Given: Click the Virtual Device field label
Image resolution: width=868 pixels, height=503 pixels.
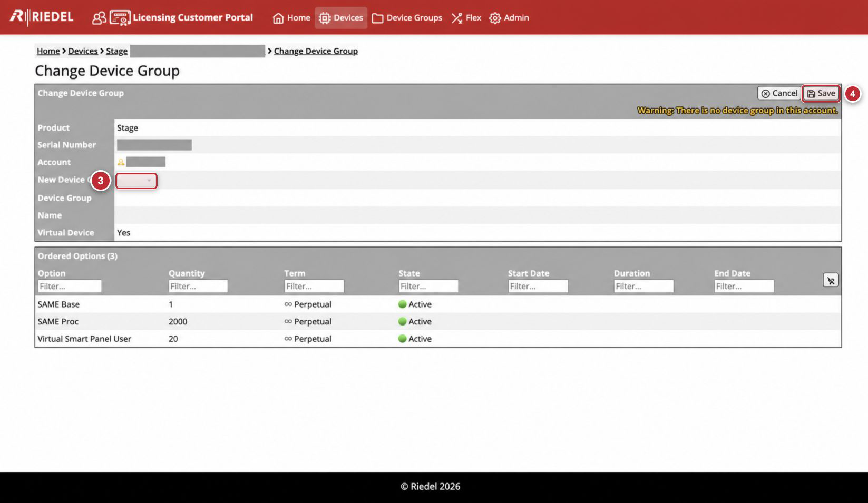Looking at the screenshot, I should point(66,233).
